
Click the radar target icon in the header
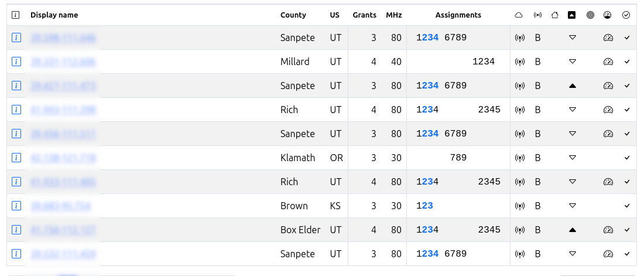coord(590,15)
